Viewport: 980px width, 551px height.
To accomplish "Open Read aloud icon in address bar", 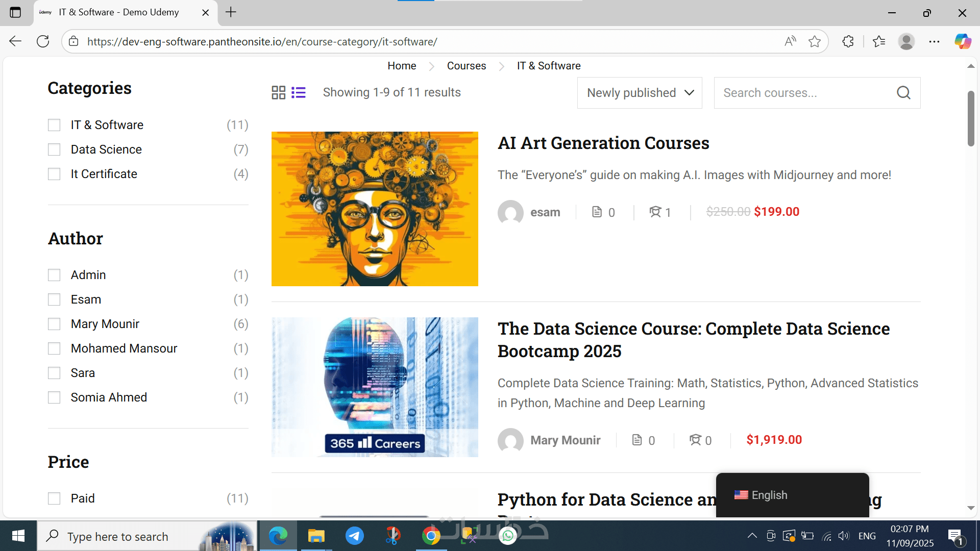I will [x=790, y=41].
